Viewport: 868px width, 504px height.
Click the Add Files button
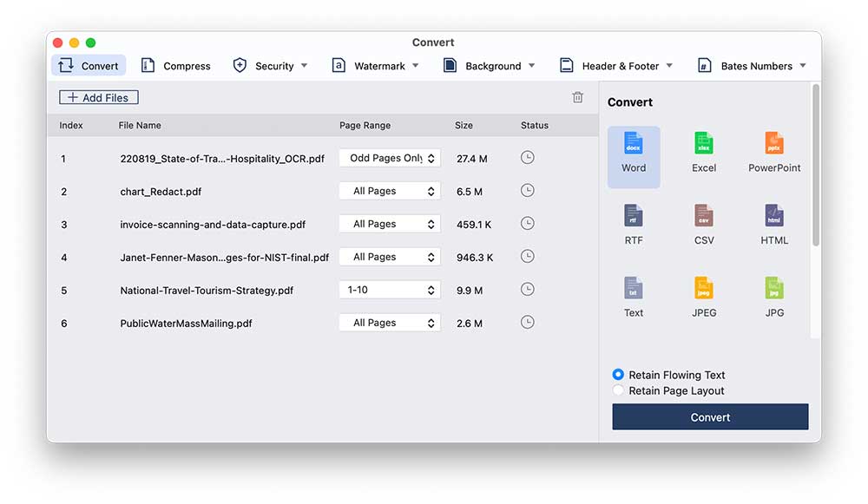[x=99, y=98]
